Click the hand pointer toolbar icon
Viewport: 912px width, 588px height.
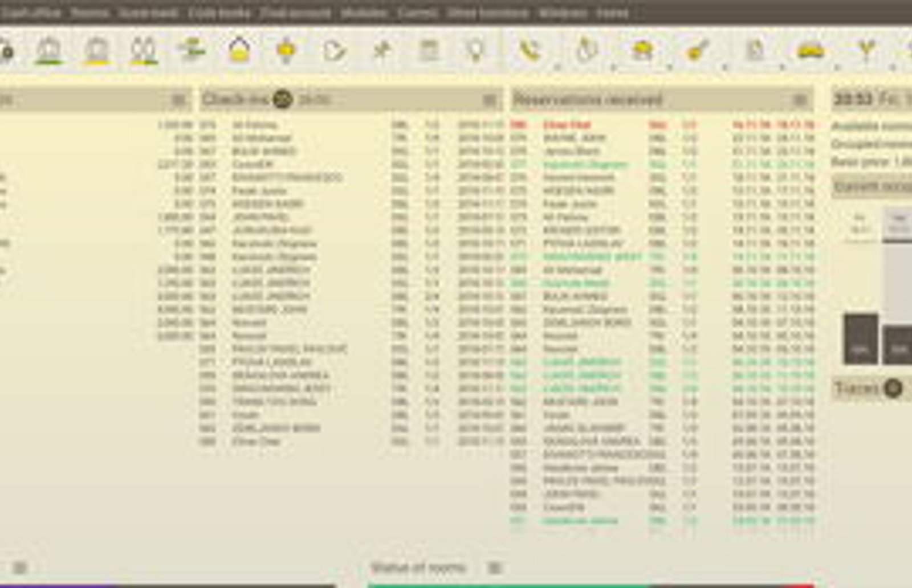tap(587, 50)
